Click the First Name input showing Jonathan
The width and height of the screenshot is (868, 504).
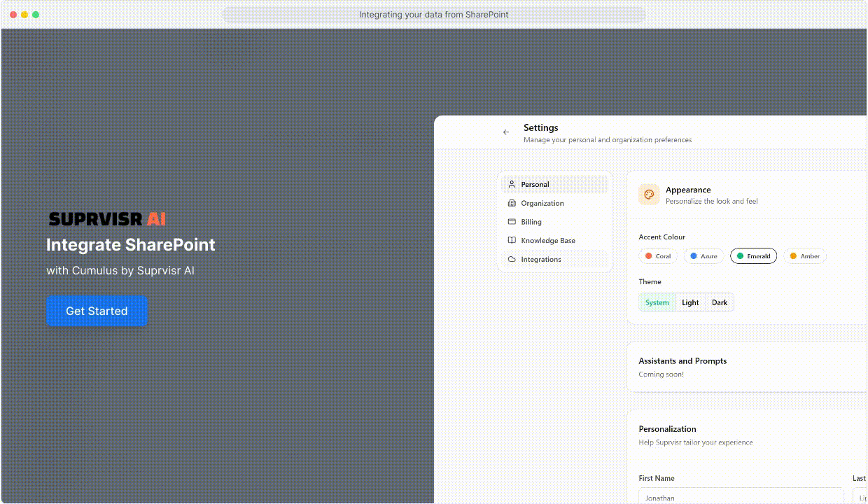(741, 496)
